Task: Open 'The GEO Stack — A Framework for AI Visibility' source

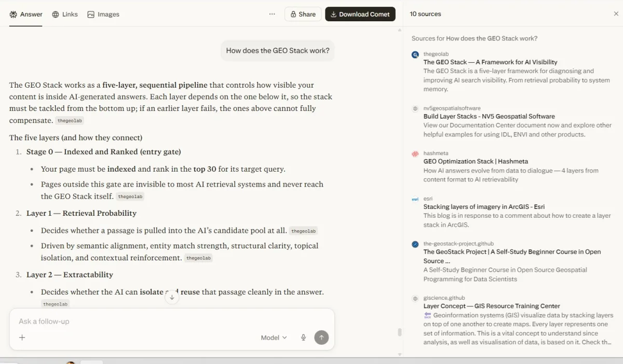Action: (490, 62)
